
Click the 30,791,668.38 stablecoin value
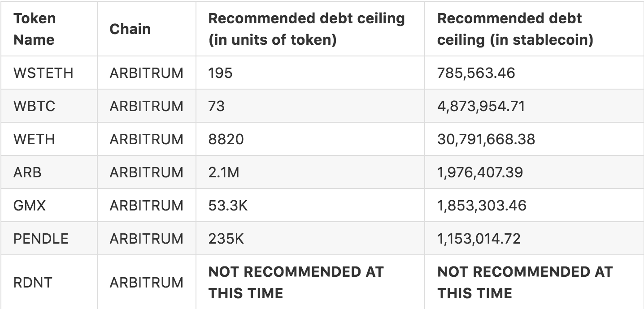coord(486,139)
